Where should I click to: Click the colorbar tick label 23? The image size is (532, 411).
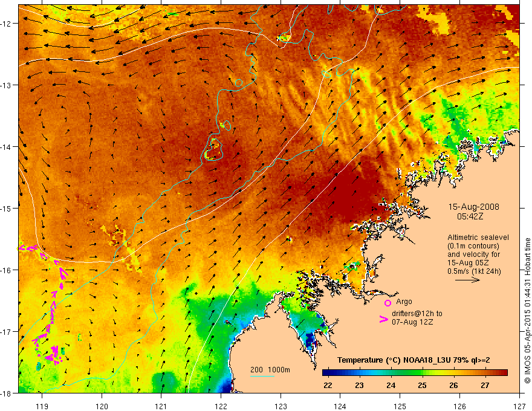[359, 385]
